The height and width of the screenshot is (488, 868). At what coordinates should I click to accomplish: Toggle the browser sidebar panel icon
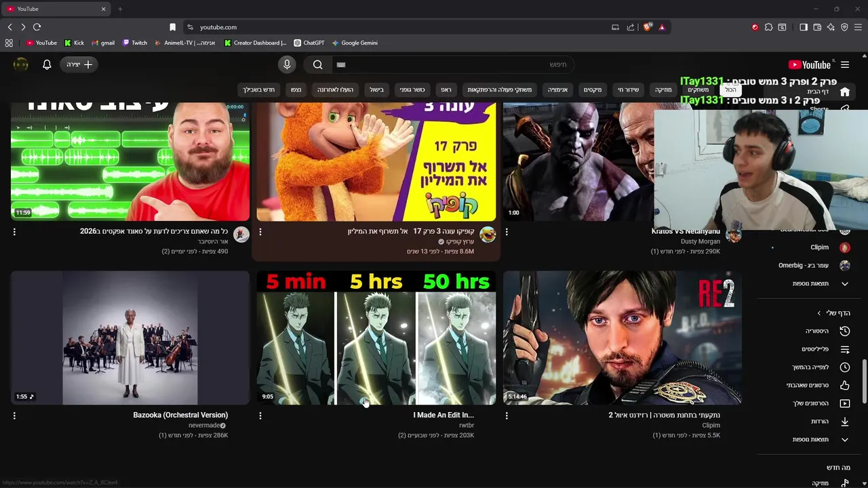(x=804, y=27)
